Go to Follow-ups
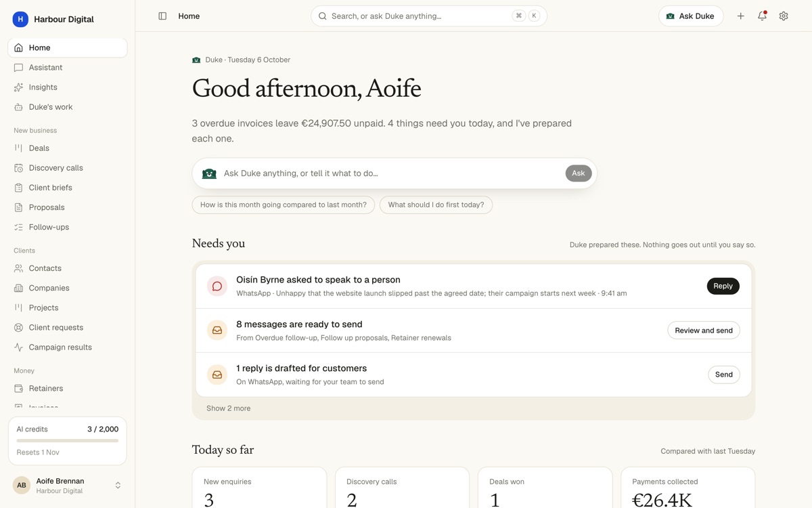Viewport: 812px width, 508px height. (68, 227)
